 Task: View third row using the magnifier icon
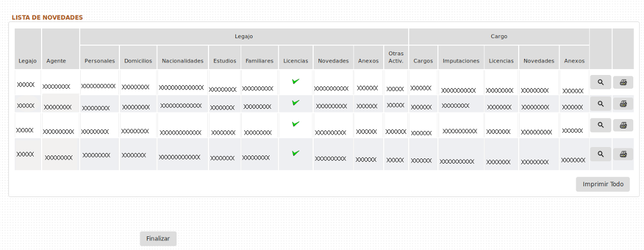point(600,125)
